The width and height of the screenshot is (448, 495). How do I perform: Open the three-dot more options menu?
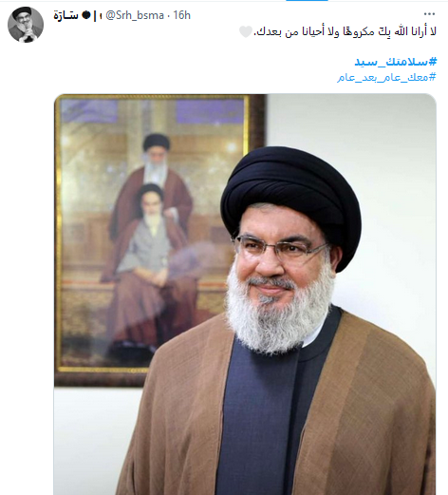(x=429, y=14)
